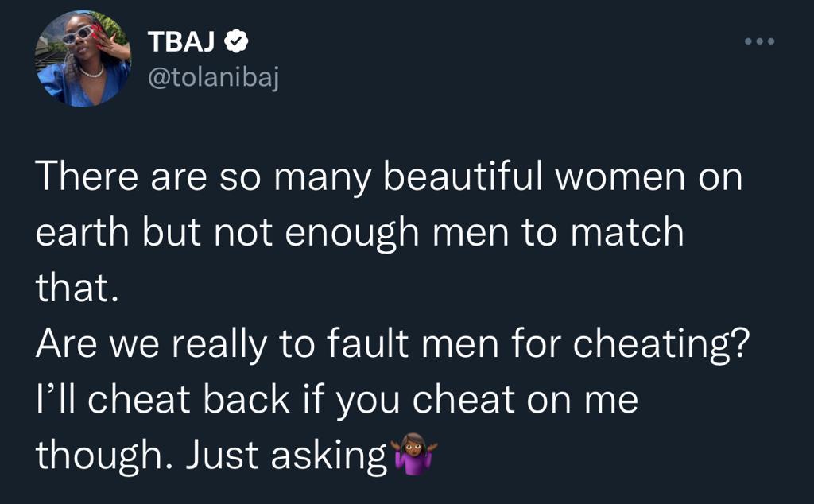Click the word "beautiful" in the tweet
The image size is (814, 504).
(463, 176)
